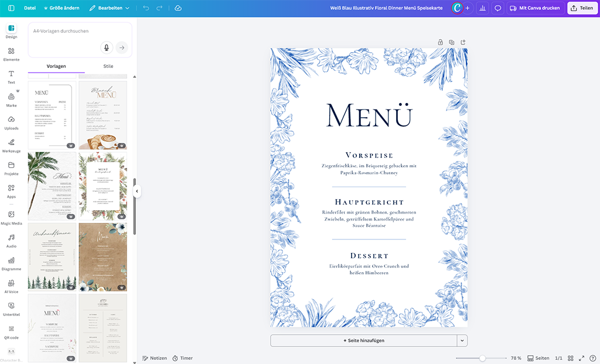Open the Design sidebar panel

11,31
